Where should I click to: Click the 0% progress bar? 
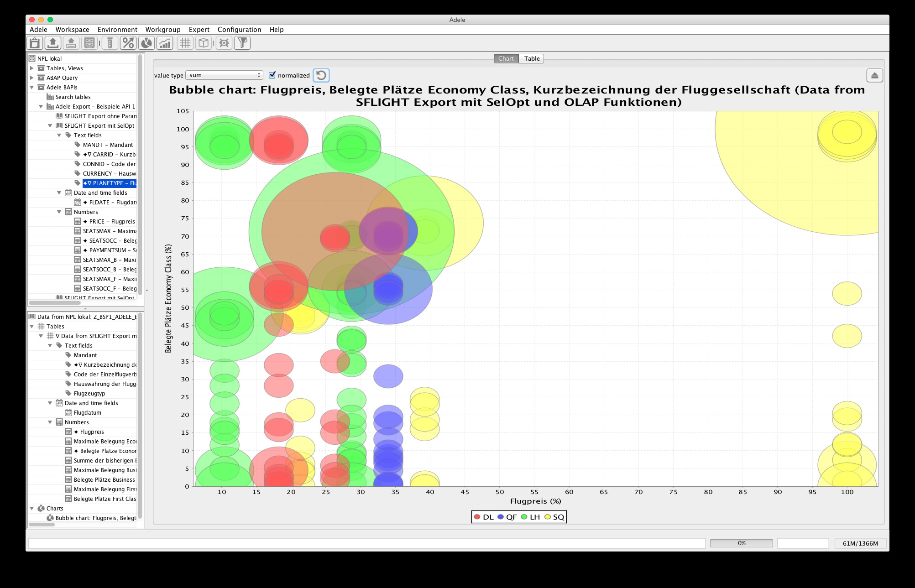[741, 543]
